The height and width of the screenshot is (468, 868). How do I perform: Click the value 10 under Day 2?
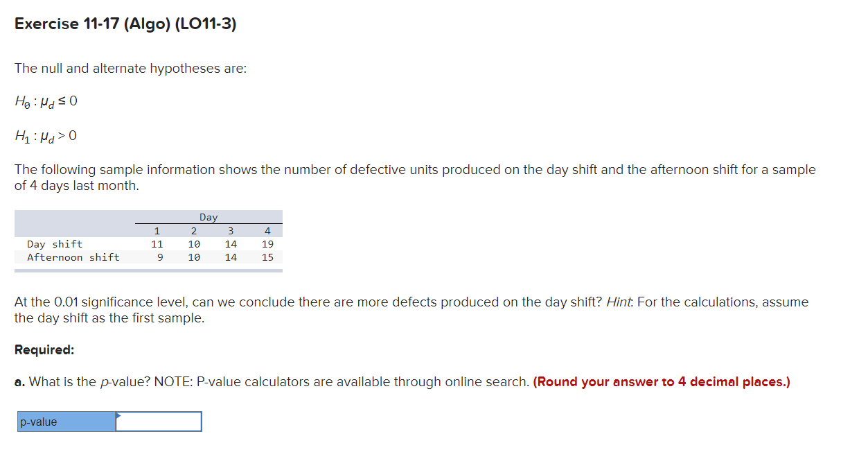194,243
